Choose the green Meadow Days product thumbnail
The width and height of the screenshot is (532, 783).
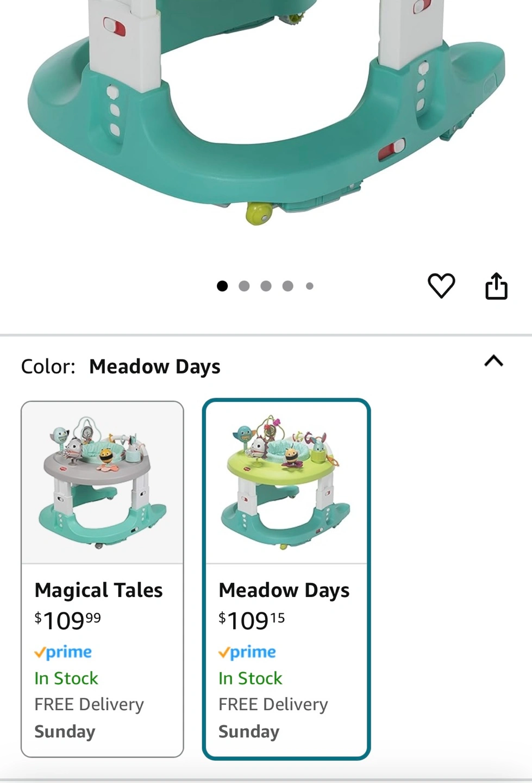click(286, 483)
